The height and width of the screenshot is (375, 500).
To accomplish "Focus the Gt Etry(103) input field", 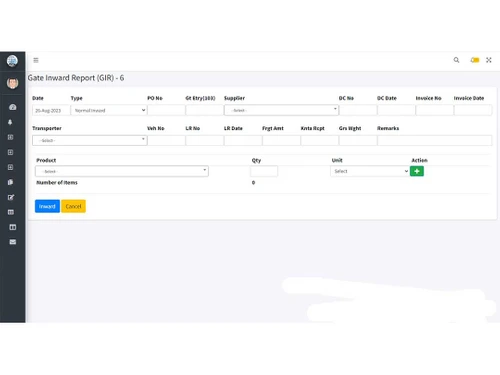I will [x=205, y=110].
